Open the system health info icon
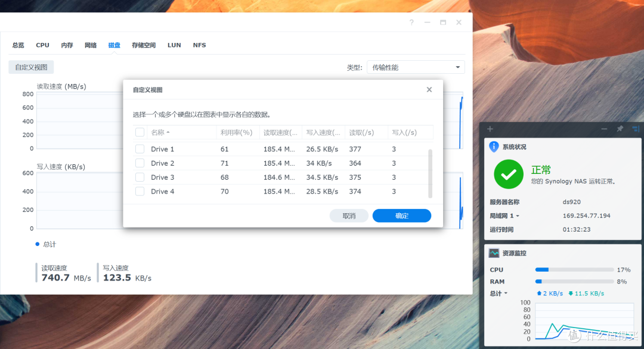644x349 pixels. tap(494, 146)
